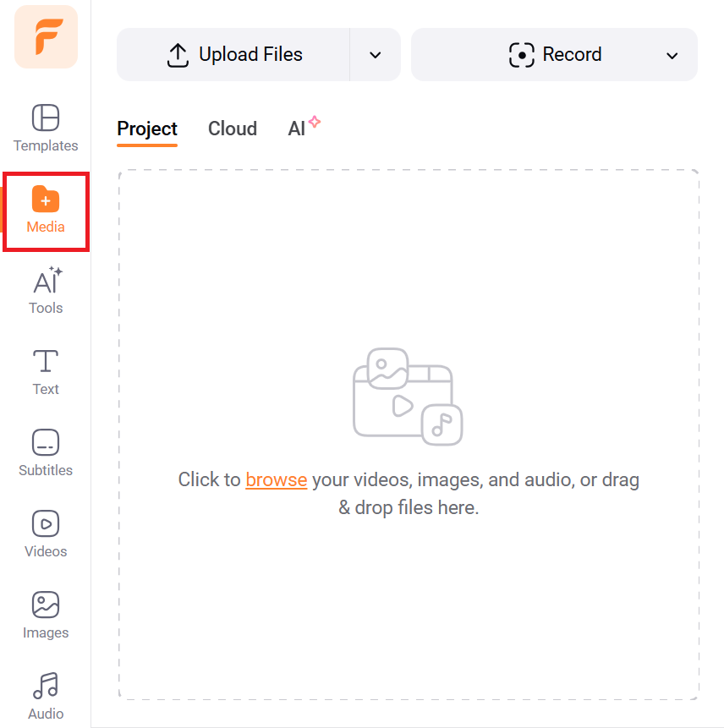Open the AI Tools panel
The image size is (724, 728).
[x=46, y=291]
